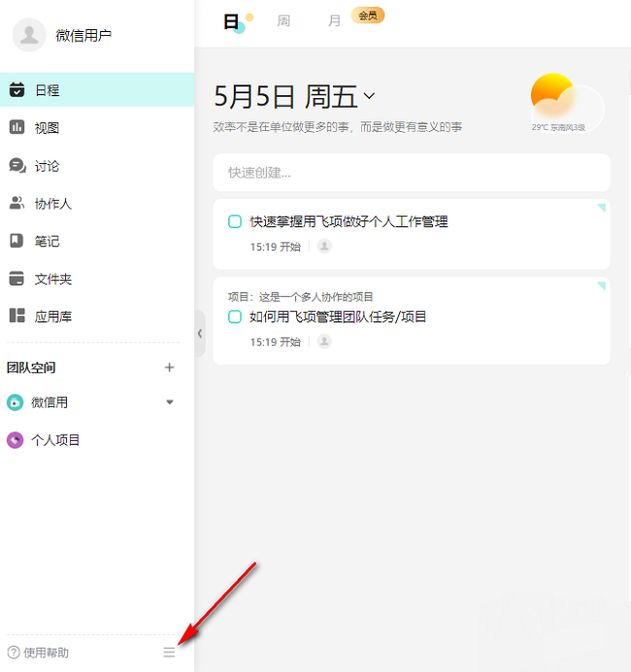Collapse the sidebar with the left chevron handle

coord(200,333)
